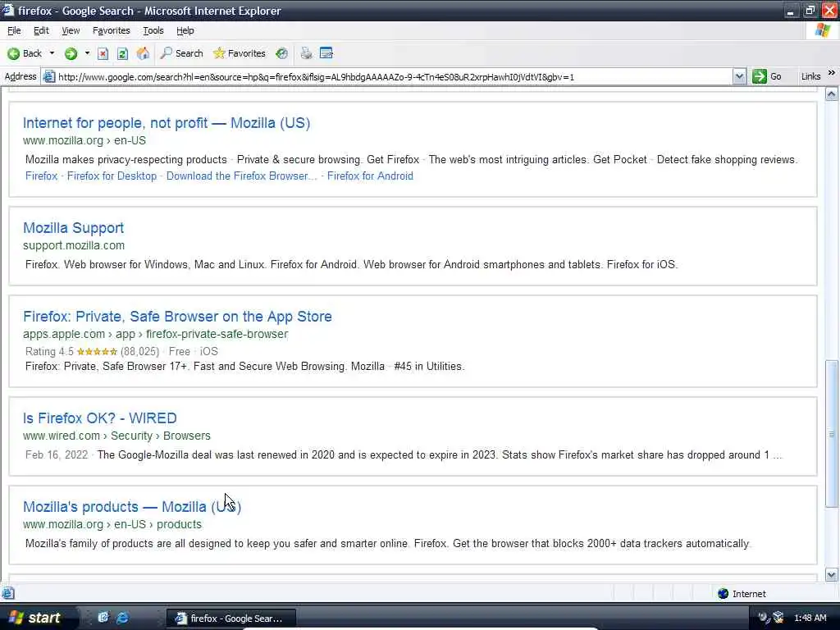This screenshot has height=630, width=840.
Task: Click the URL text in Address field
Action: (x=316, y=76)
